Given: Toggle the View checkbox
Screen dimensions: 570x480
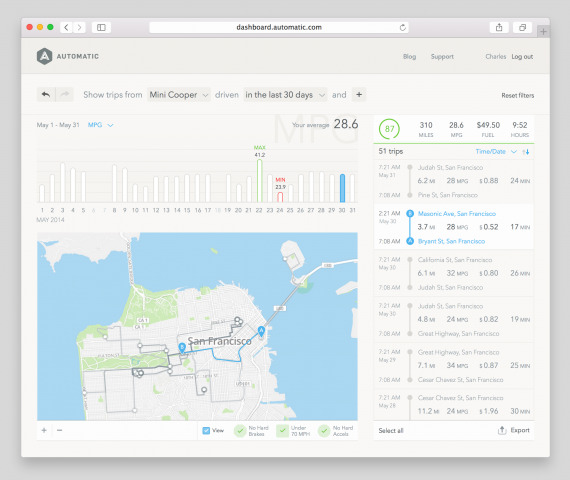Looking at the screenshot, I should coord(206,431).
